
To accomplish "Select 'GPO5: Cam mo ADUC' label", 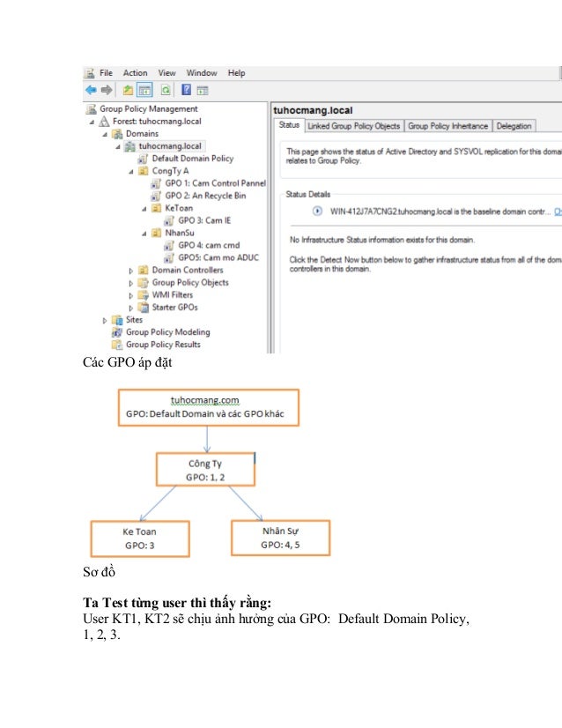I will click(x=218, y=257).
